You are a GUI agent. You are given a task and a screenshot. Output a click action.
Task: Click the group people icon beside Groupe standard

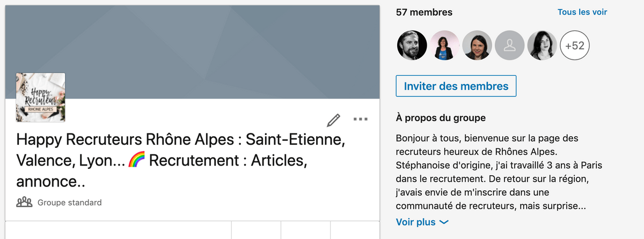[x=25, y=203]
